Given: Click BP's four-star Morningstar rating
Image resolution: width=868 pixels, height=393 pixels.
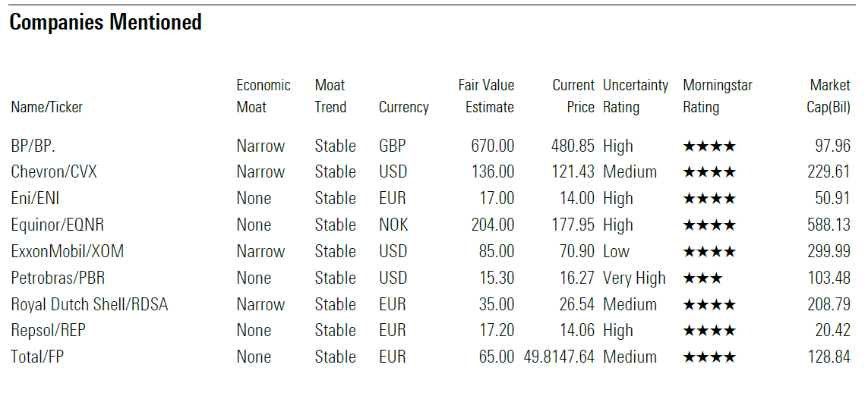Looking at the screenshot, I should coord(709,146).
